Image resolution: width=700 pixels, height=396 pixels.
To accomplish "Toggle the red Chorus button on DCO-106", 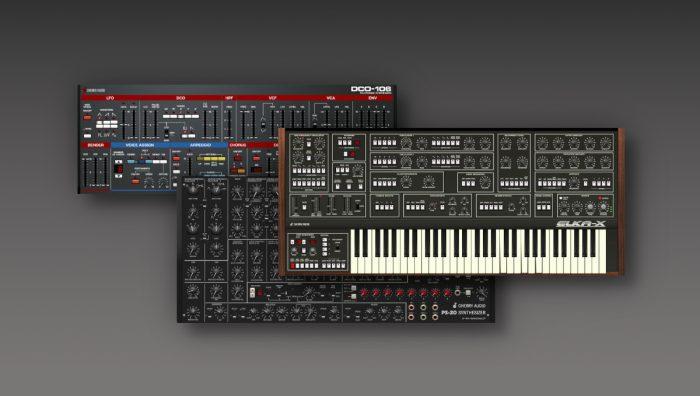I will (238, 158).
